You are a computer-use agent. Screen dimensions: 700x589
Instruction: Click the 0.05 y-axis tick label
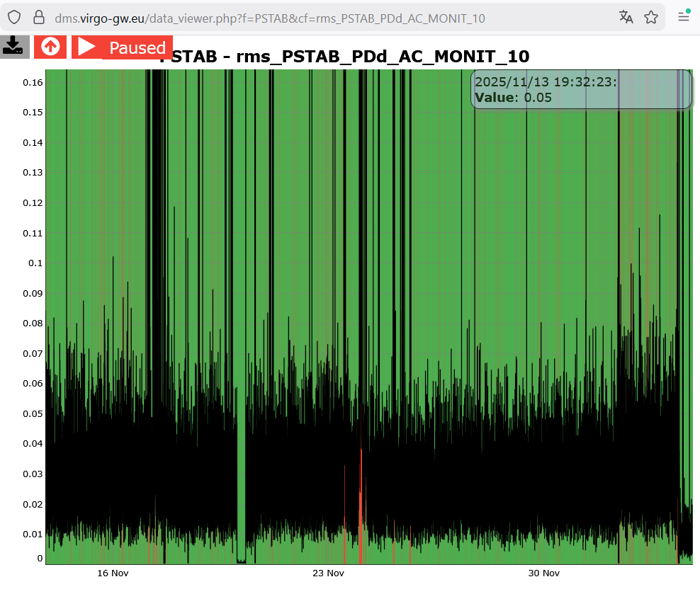(x=33, y=413)
